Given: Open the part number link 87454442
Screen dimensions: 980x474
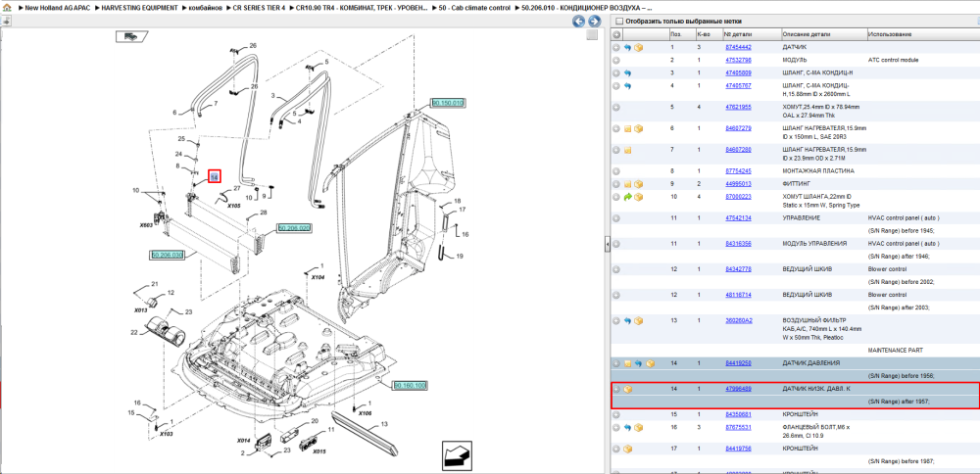Looking at the screenshot, I should [x=738, y=47].
